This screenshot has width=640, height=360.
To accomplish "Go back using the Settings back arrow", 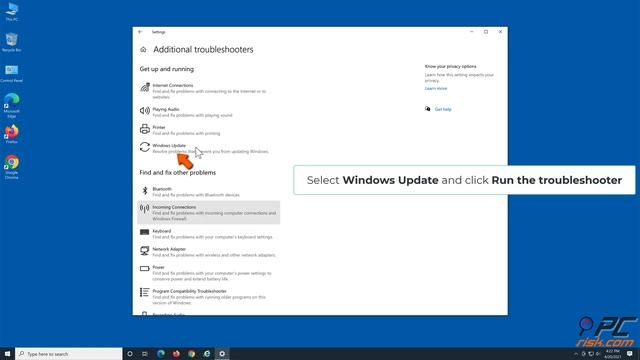I will point(140,32).
